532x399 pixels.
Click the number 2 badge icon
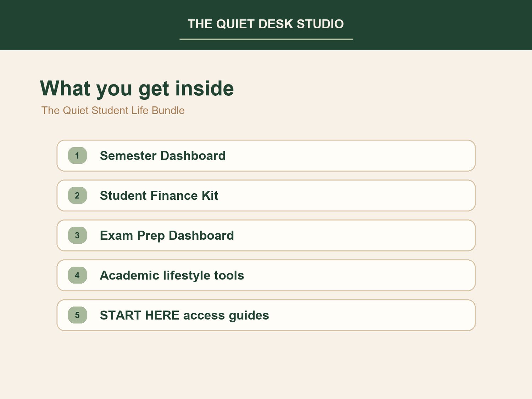click(77, 195)
